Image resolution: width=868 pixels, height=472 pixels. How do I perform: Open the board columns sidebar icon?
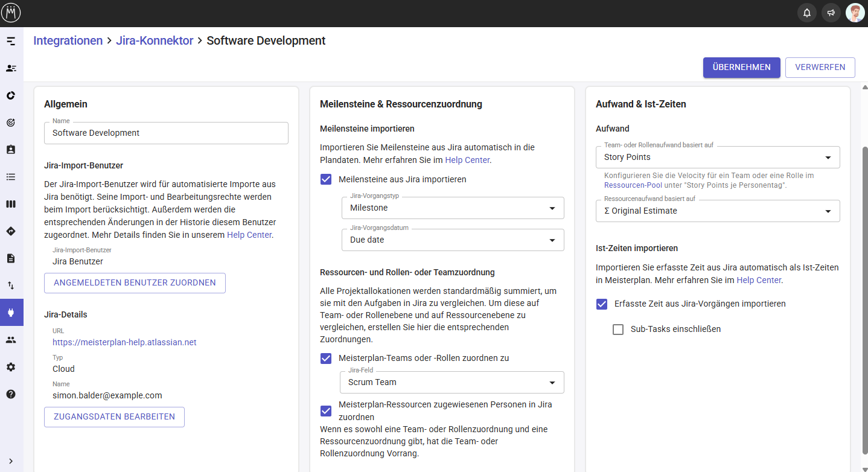11,204
